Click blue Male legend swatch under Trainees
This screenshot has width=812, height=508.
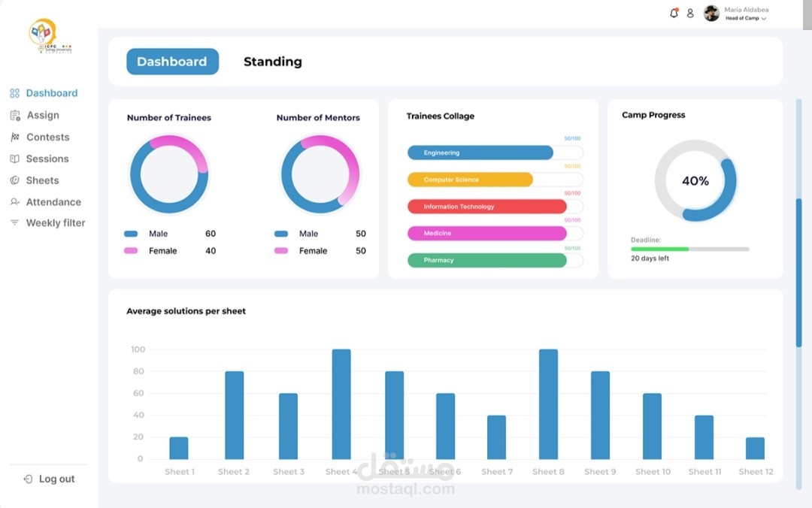coord(131,234)
